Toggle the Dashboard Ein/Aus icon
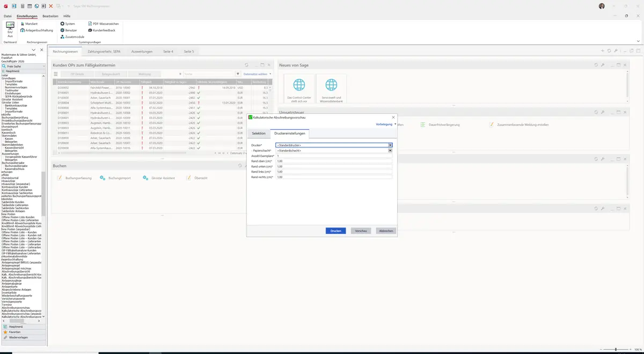 coord(10,29)
